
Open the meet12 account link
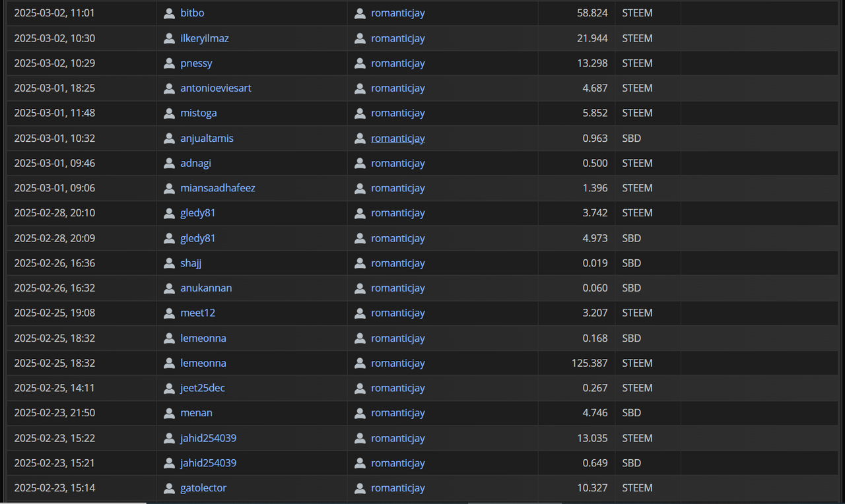tap(197, 313)
